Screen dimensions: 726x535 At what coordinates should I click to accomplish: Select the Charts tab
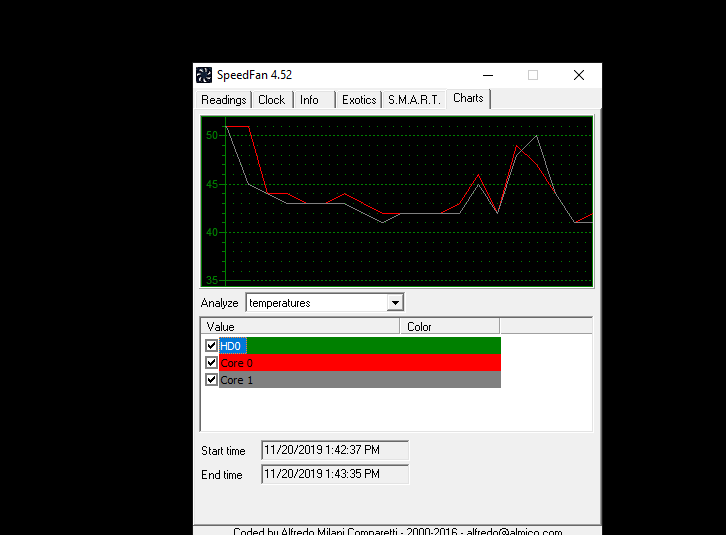click(468, 98)
